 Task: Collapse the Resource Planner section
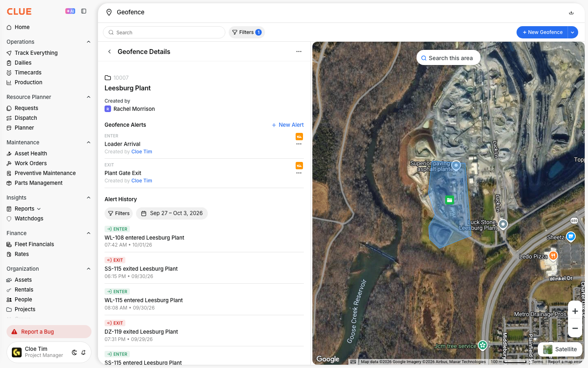[89, 97]
